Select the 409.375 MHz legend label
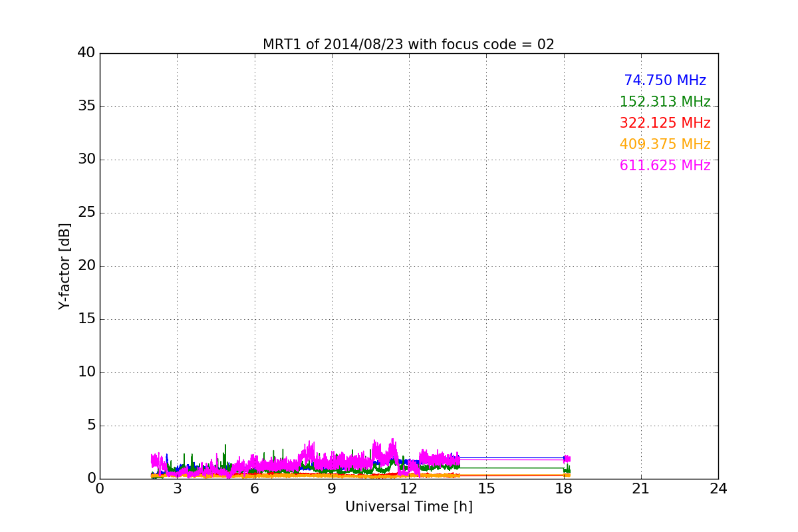 (x=665, y=144)
